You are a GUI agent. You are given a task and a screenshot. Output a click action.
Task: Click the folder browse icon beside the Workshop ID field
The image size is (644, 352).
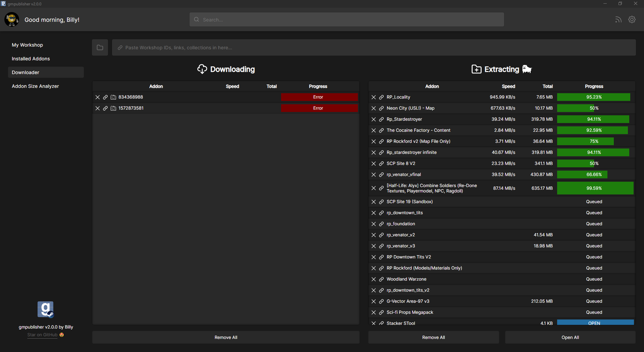(x=100, y=47)
